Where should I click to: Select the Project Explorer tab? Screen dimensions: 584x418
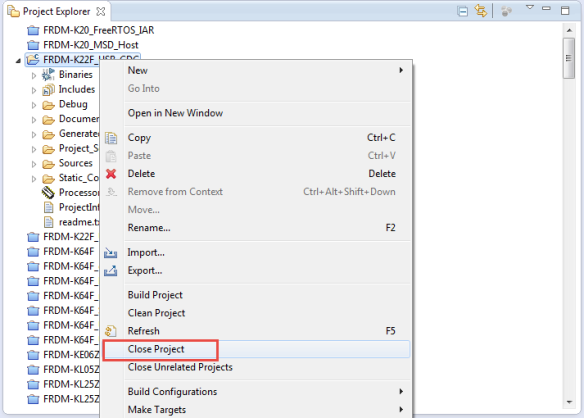56,12
